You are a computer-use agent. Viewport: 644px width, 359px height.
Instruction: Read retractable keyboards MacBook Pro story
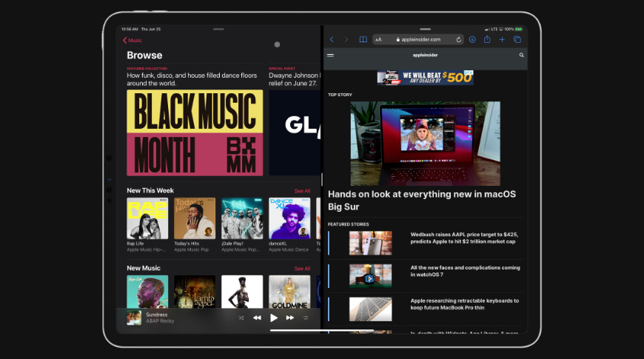(x=465, y=304)
